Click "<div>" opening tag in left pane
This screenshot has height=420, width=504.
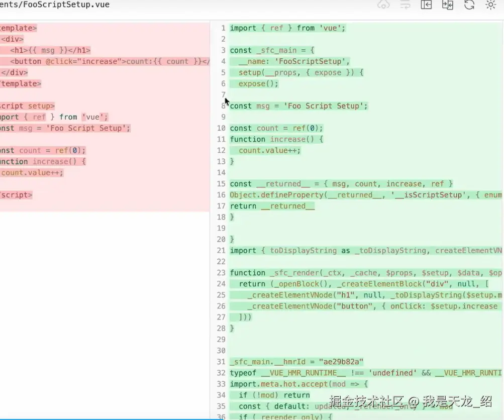(x=12, y=39)
